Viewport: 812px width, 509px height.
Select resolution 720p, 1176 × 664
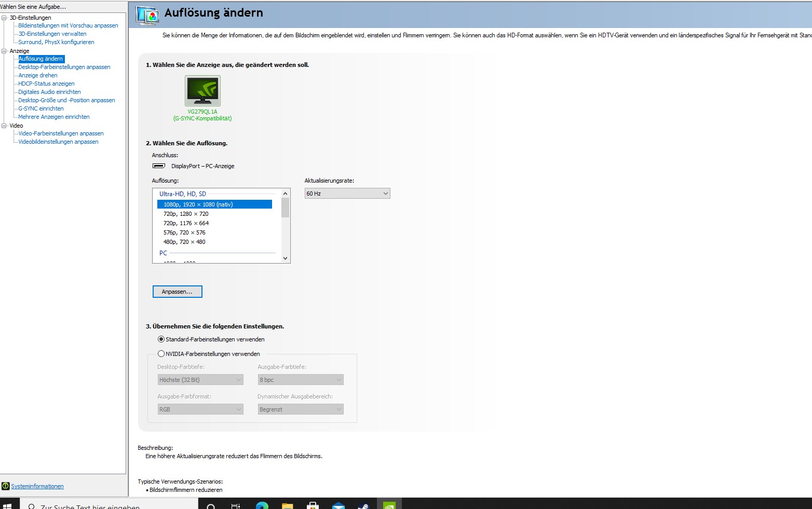(186, 223)
